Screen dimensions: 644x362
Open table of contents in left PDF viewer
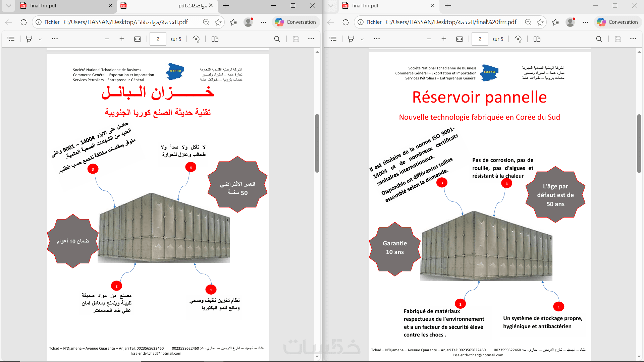tap(11, 39)
